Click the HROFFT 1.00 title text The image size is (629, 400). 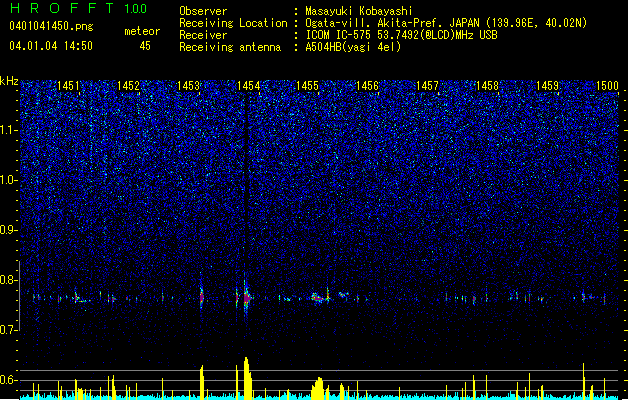point(78,8)
